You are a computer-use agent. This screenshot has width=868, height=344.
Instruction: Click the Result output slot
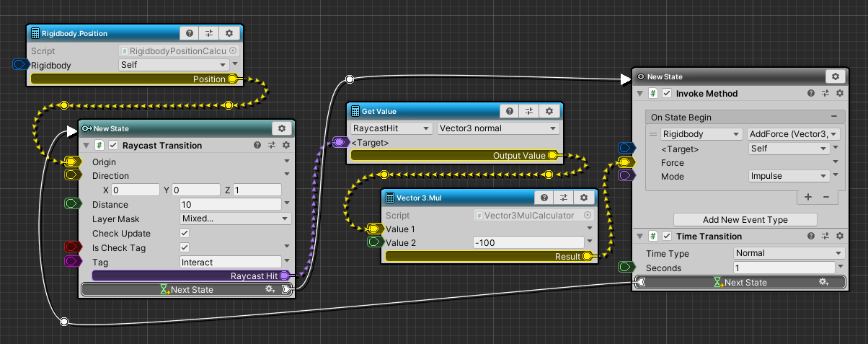pyautogui.click(x=587, y=256)
